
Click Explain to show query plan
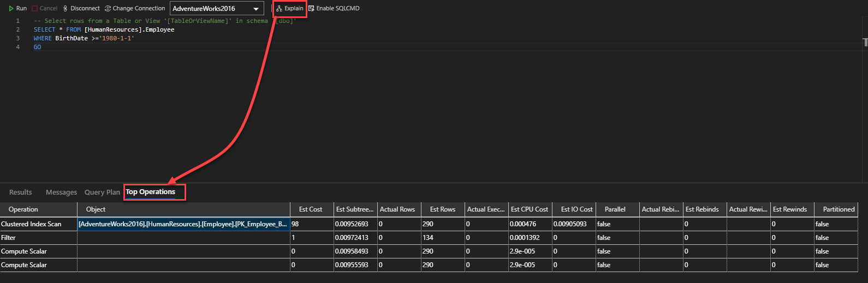pyautogui.click(x=290, y=8)
